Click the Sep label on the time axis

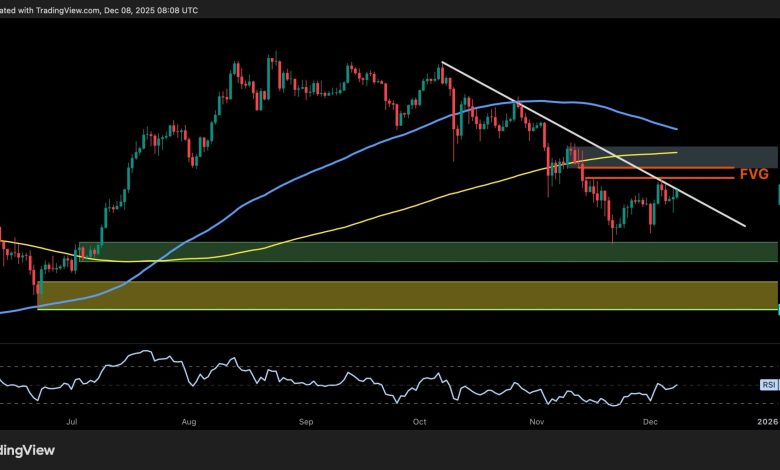(306, 423)
